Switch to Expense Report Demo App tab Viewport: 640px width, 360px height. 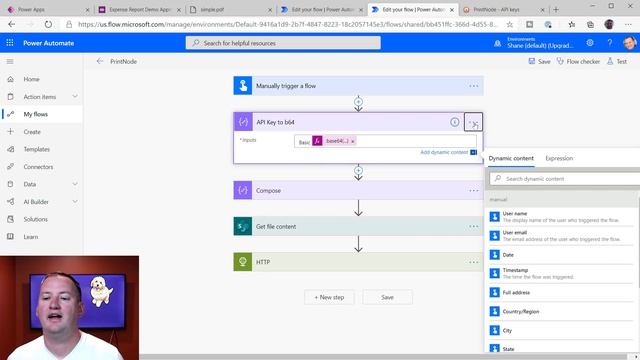point(139,9)
